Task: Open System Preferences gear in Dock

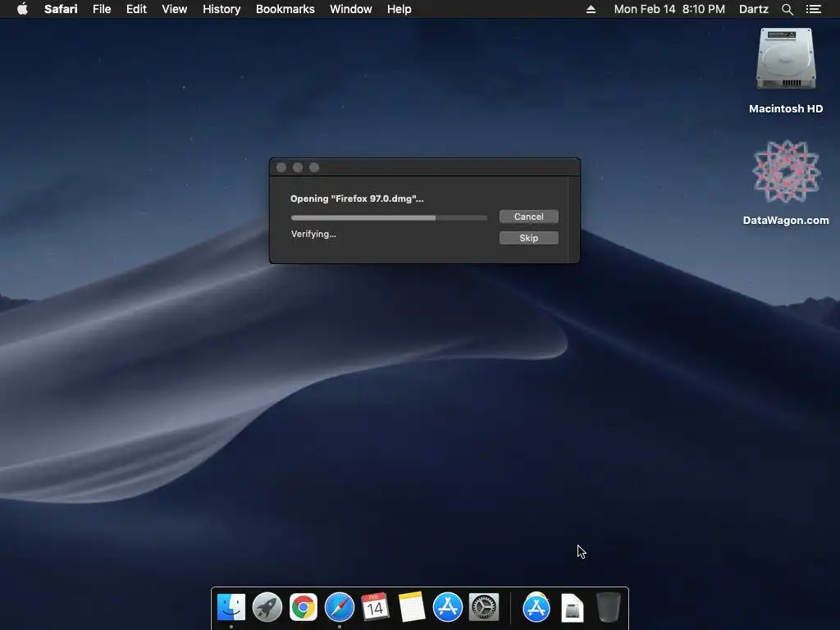Action: (484, 607)
